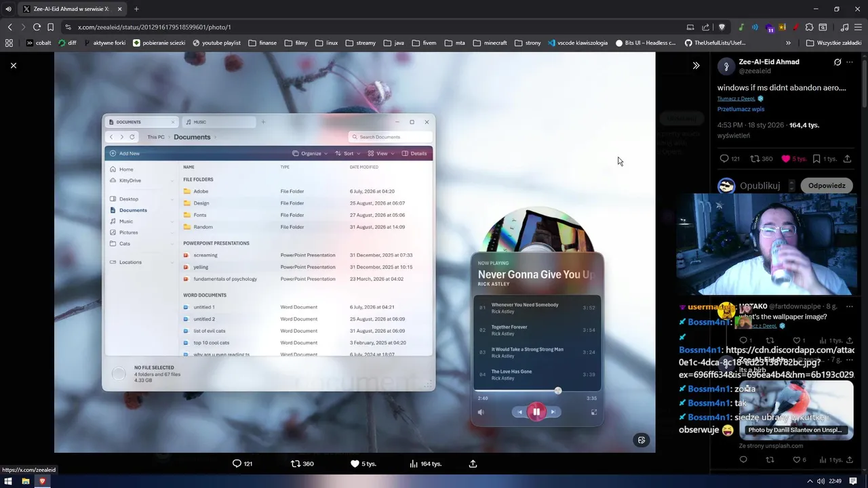Image resolution: width=868 pixels, height=488 pixels.
Task: Select the MUSIC tab in the mockup image
Action: pos(218,122)
